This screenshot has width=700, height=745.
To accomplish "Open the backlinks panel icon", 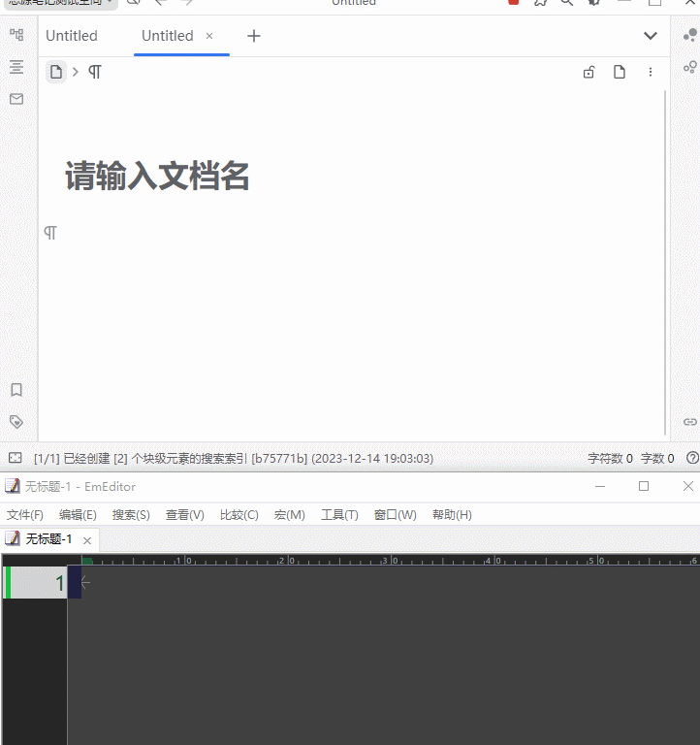I will [x=690, y=422].
